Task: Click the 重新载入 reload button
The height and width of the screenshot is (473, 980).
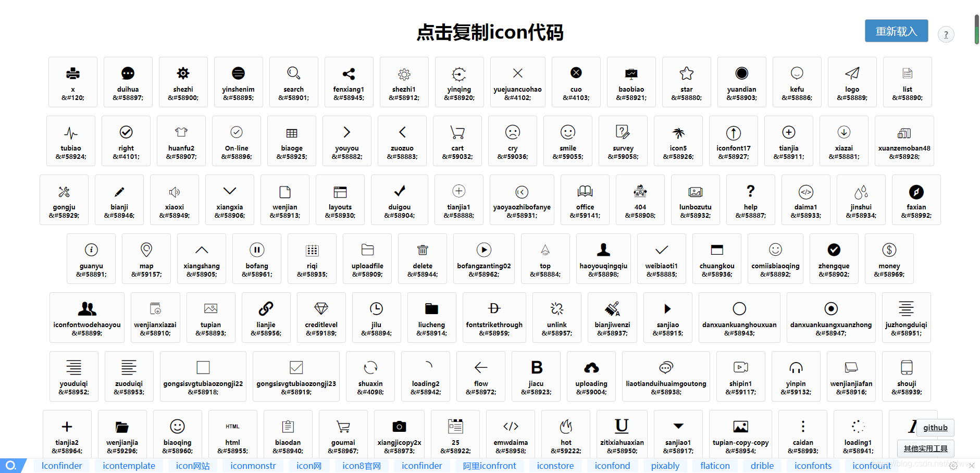Action: pos(896,31)
